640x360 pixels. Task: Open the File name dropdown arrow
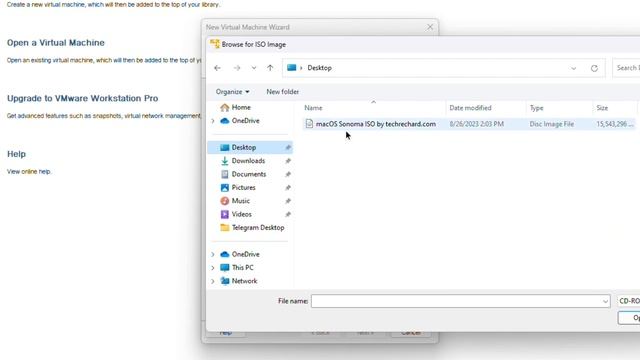[x=605, y=301]
